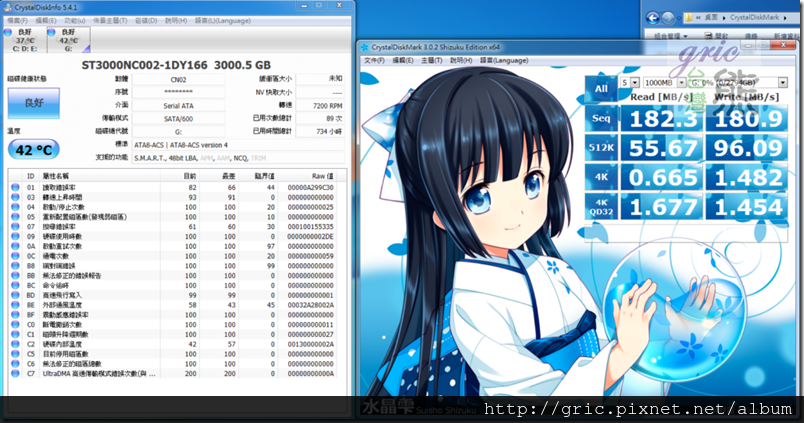Image resolution: width=804 pixels, height=423 pixels.
Task: Click the status circle of SMART ID B8
Action: tap(15, 266)
